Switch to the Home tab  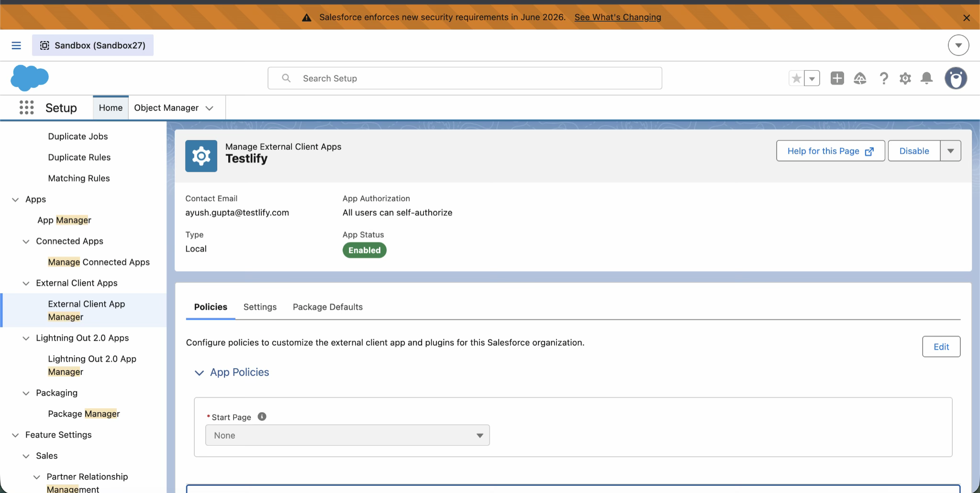111,108
